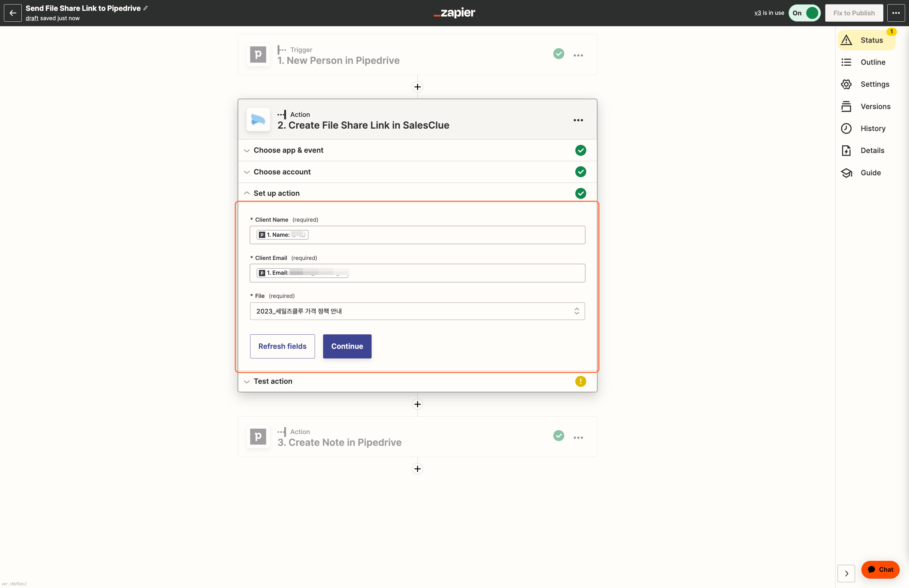This screenshot has height=588, width=909.
Task: Click the Settings gear icon
Action: (846, 84)
